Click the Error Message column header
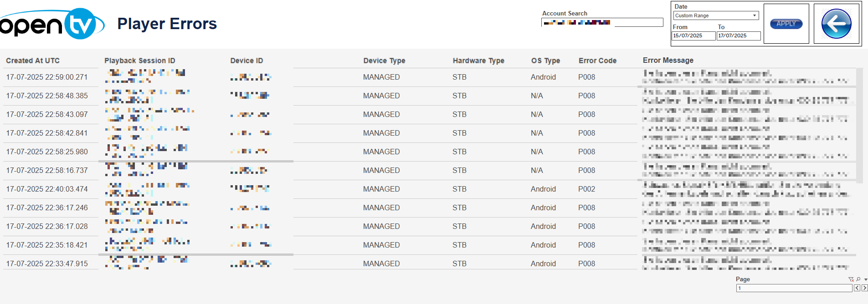This screenshot has width=868, height=304. (x=668, y=60)
